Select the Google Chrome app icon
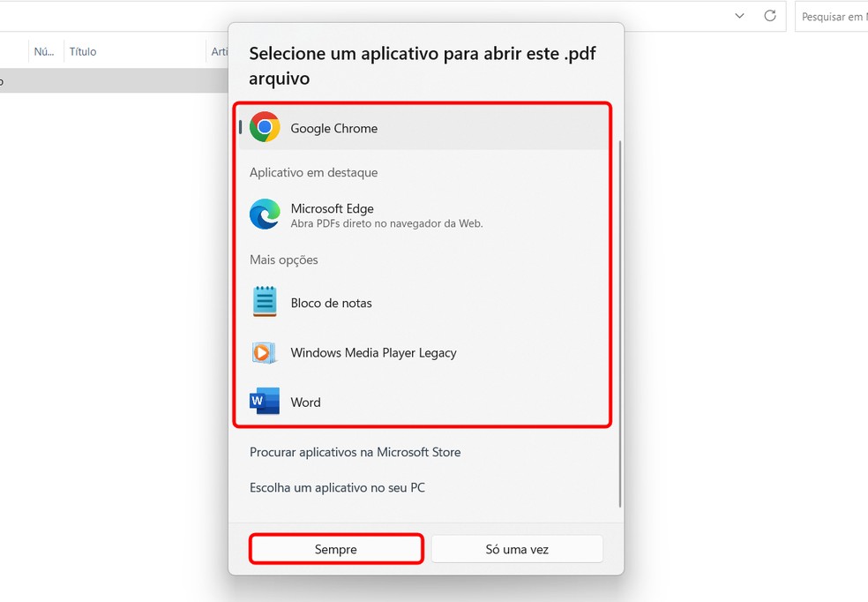The image size is (868, 602). pyautogui.click(x=265, y=127)
